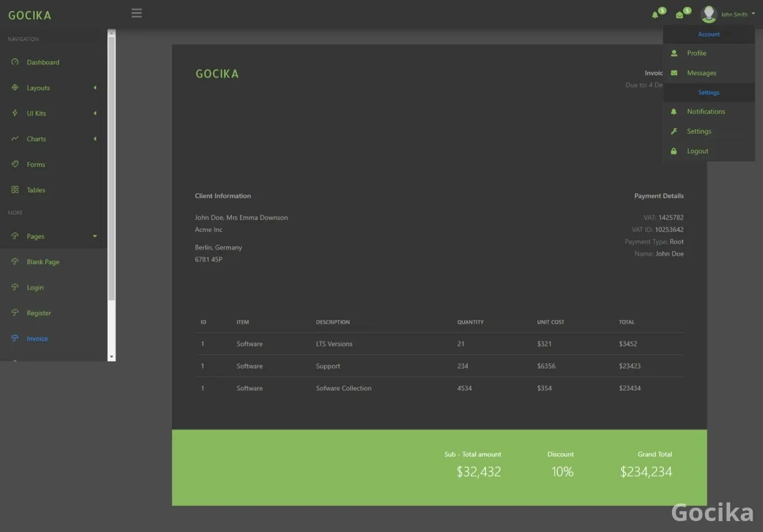Click the Dashboard gauge icon in sidebar
Screen dimensions: 763x532
tap(15, 62)
